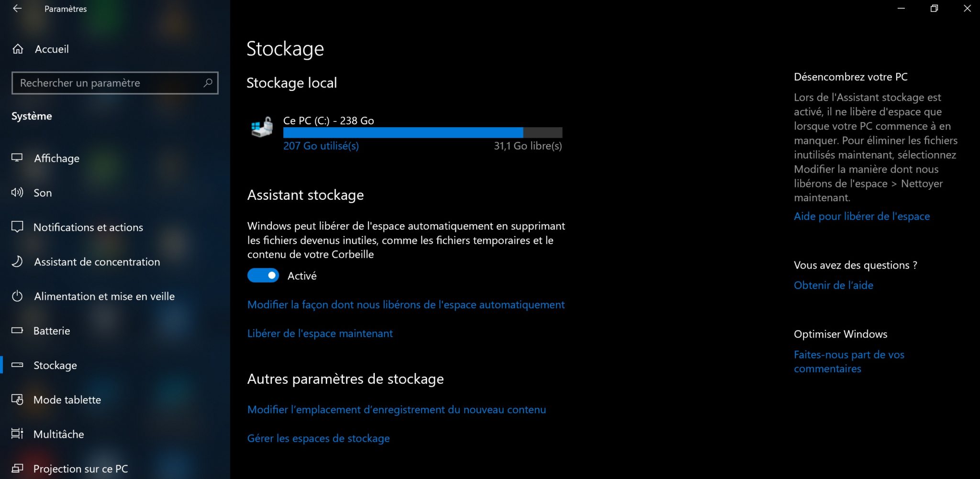The height and width of the screenshot is (479, 980).
Task: Open the Mode tablette settings
Action: [x=67, y=400]
